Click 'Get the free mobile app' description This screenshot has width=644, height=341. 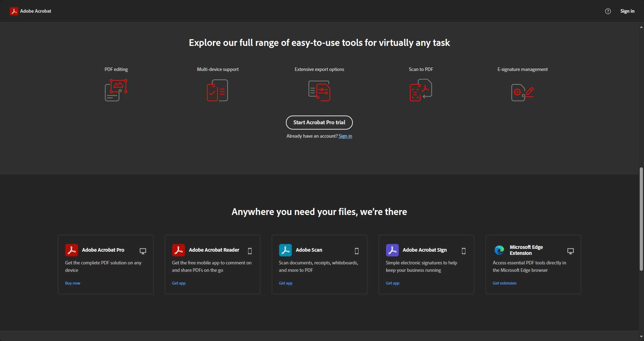[212, 267]
